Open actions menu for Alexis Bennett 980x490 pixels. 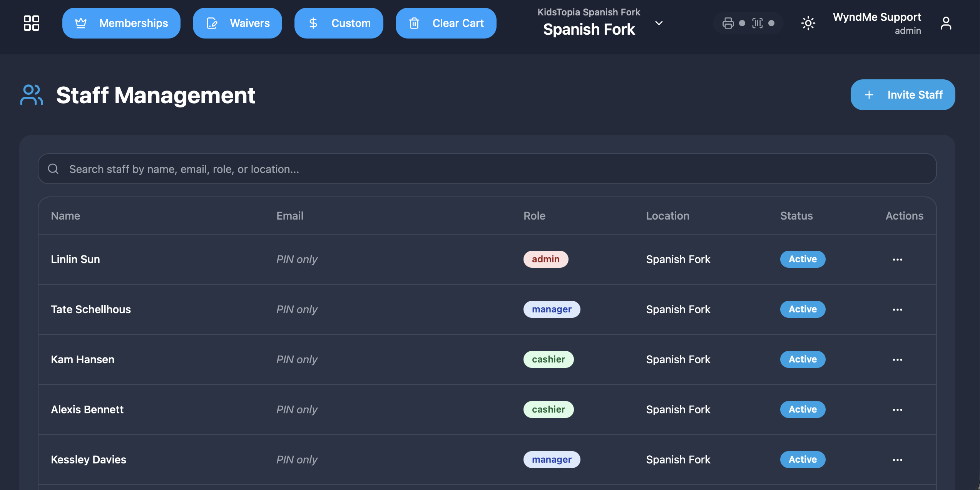point(897,409)
